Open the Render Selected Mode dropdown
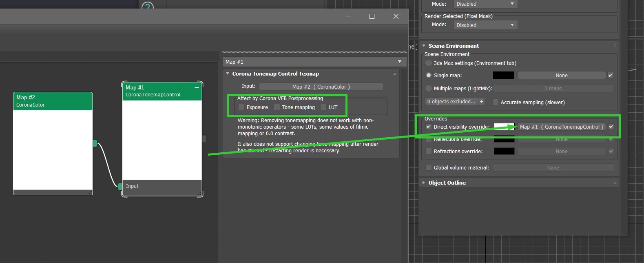This screenshot has height=263, width=644. pos(485,25)
